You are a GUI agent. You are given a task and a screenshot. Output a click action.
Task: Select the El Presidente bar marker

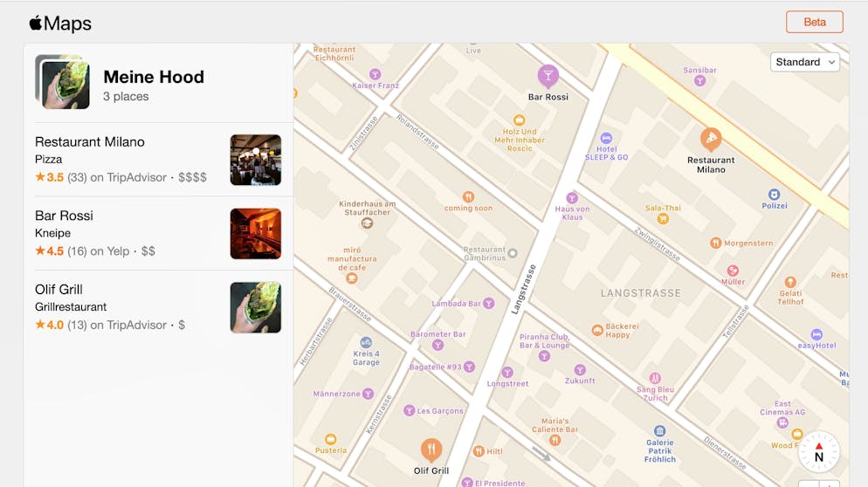click(467, 483)
